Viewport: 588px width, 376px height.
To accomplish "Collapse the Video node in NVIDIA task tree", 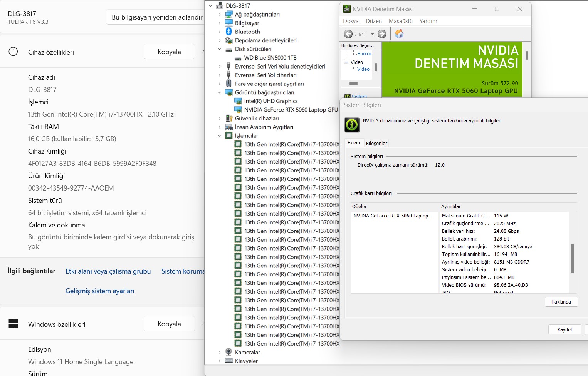I will pos(346,62).
